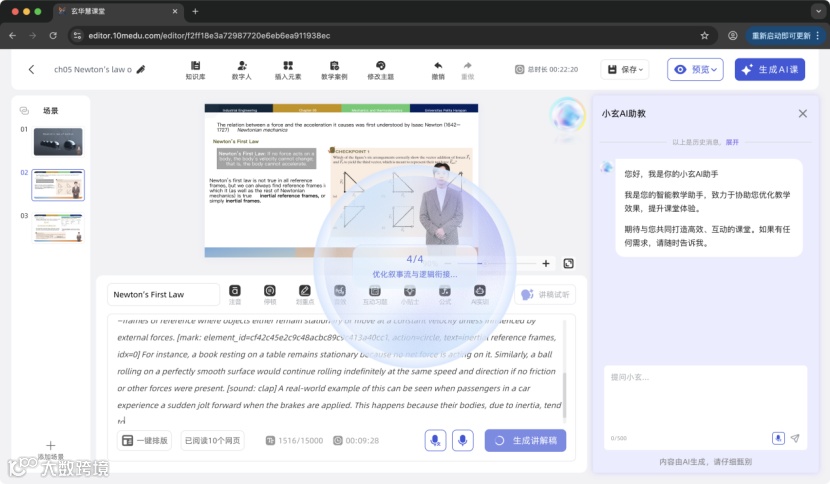Open the 数字人 digital human tool
830x484 pixels.
click(242, 70)
